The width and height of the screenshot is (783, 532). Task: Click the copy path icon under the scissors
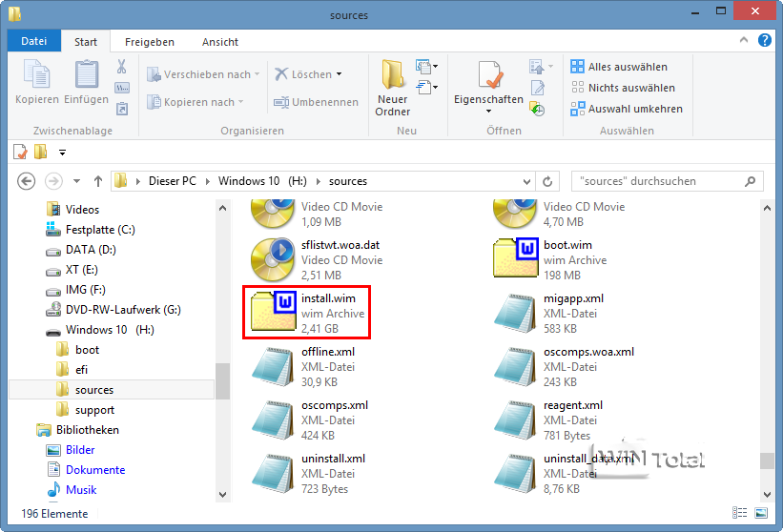pos(122,88)
